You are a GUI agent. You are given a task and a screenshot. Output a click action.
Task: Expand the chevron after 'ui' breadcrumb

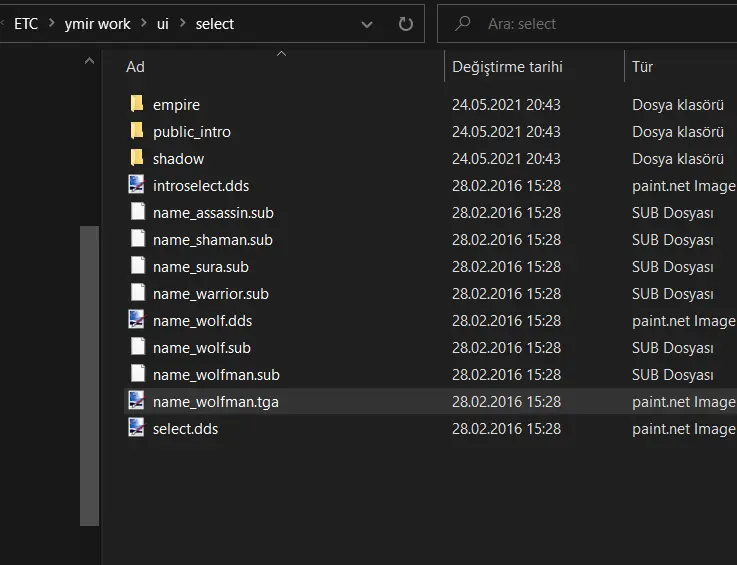(x=182, y=24)
